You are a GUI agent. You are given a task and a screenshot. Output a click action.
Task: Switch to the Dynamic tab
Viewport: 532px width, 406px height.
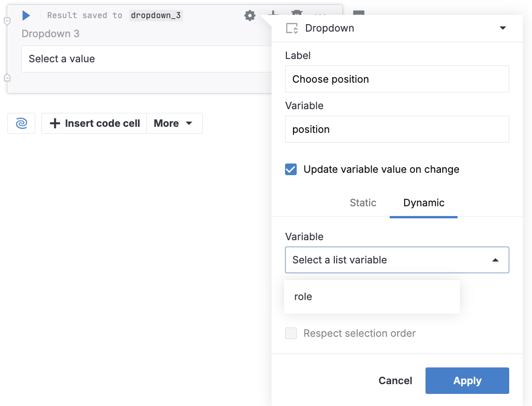point(423,203)
